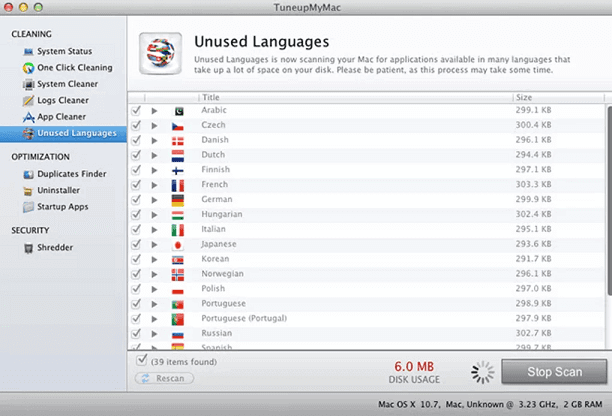612x416 pixels.
Task: Expand the Arabic row disclosure triangle
Action: coord(155,111)
